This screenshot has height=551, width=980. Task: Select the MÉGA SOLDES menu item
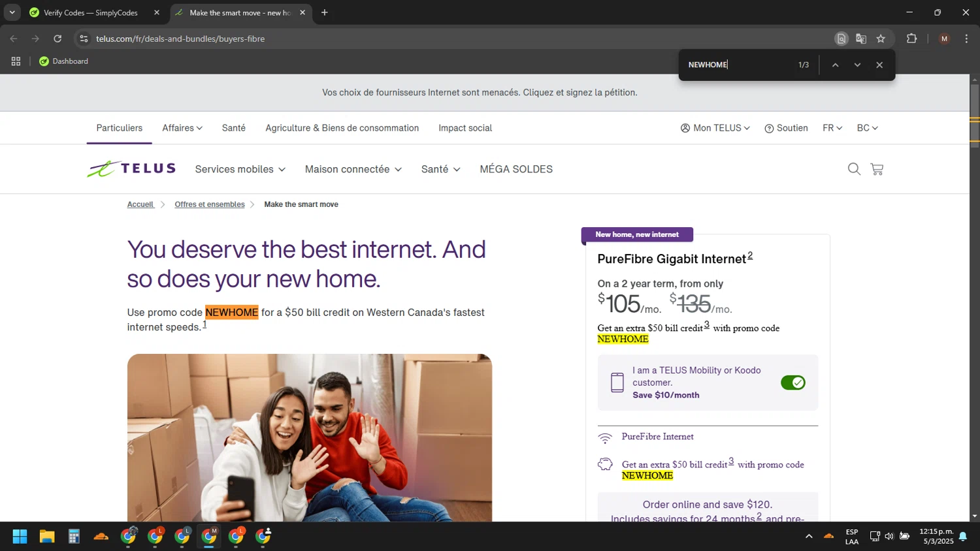[515, 169]
